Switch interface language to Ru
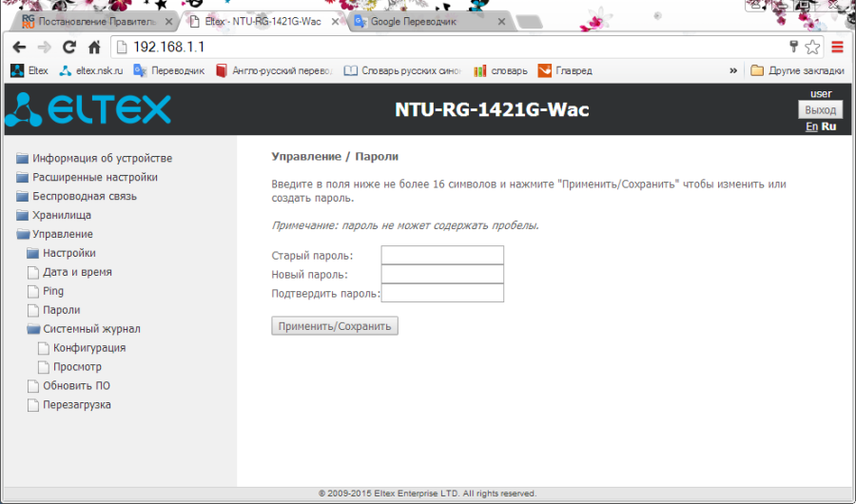The image size is (856, 504). (x=828, y=126)
